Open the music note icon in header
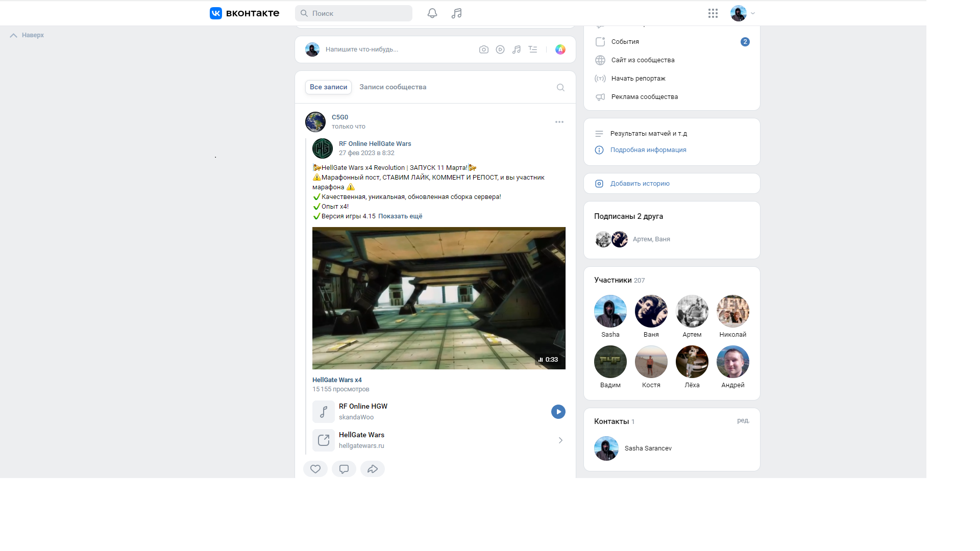The image size is (980, 551). click(x=457, y=13)
